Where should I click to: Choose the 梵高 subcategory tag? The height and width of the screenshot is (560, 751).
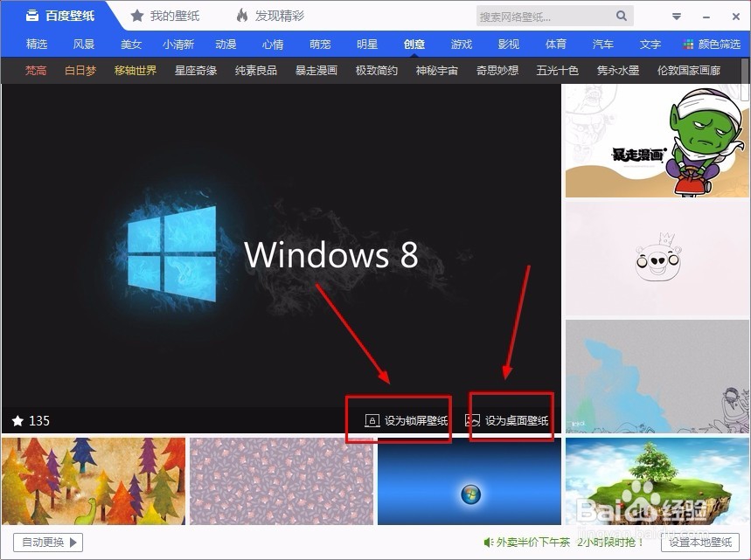36,71
